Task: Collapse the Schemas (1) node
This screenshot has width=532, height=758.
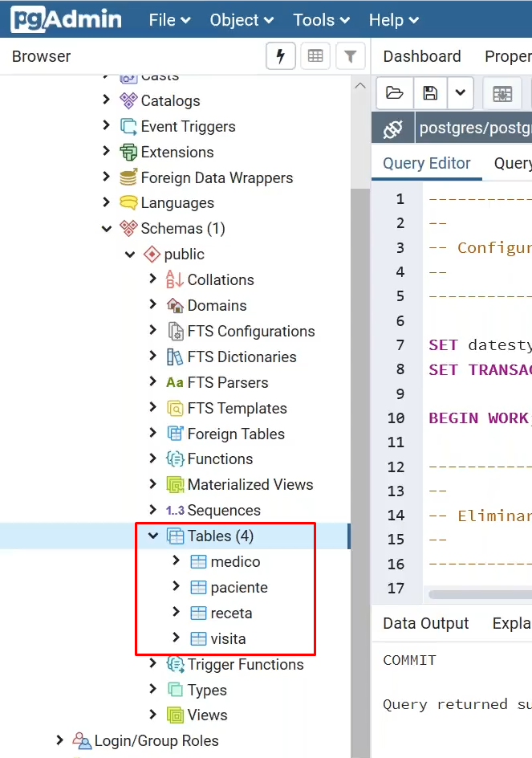Action: point(106,229)
